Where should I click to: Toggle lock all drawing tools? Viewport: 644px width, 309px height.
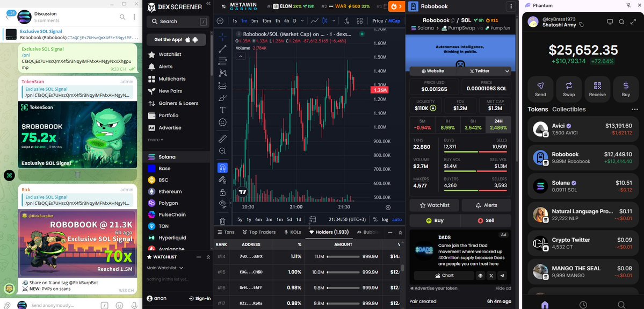(222, 192)
